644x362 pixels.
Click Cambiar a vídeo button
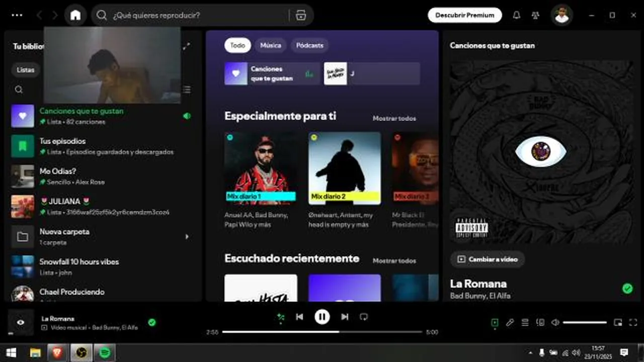pyautogui.click(x=488, y=259)
